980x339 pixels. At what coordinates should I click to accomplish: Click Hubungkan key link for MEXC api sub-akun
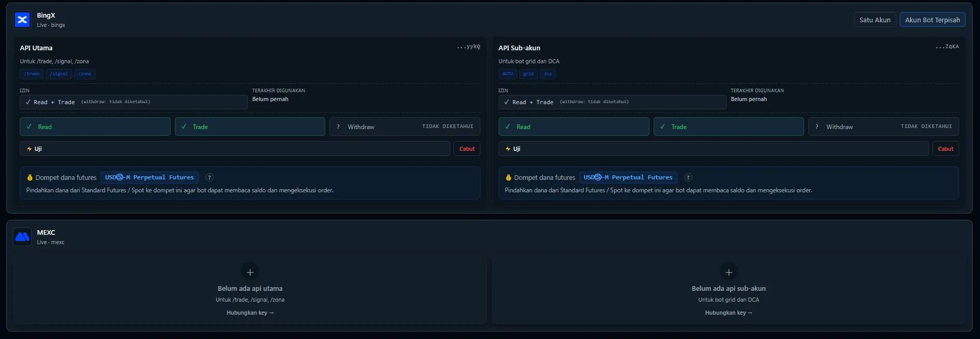(728, 313)
